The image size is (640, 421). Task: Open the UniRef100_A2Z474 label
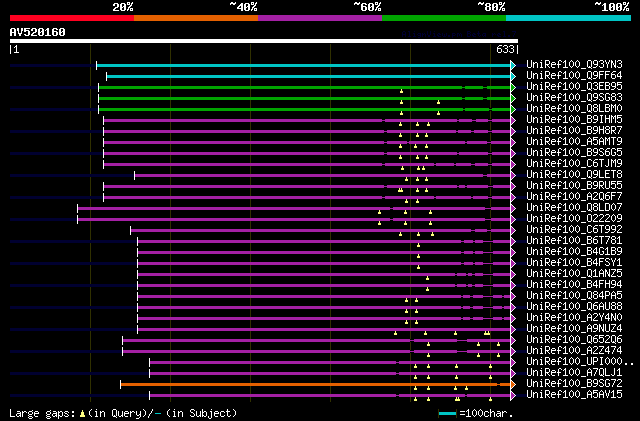click(574, 351)
